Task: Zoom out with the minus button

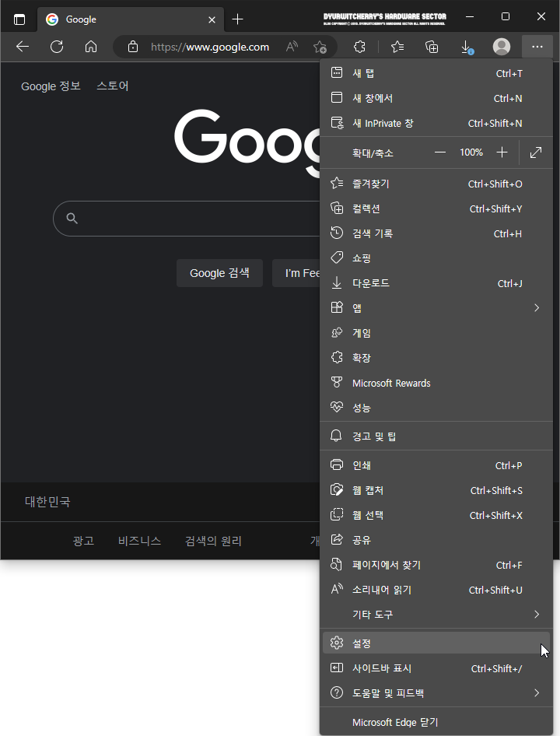Action: coord(439,152)
